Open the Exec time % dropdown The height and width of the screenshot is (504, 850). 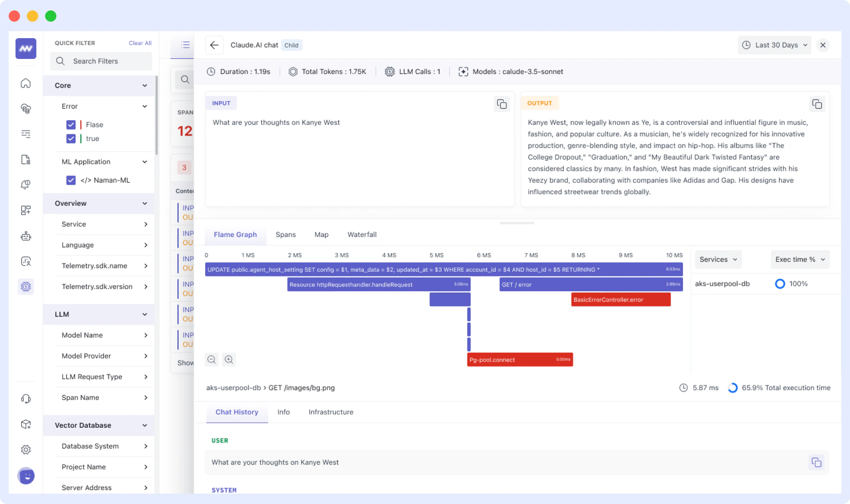pos(800,259)
